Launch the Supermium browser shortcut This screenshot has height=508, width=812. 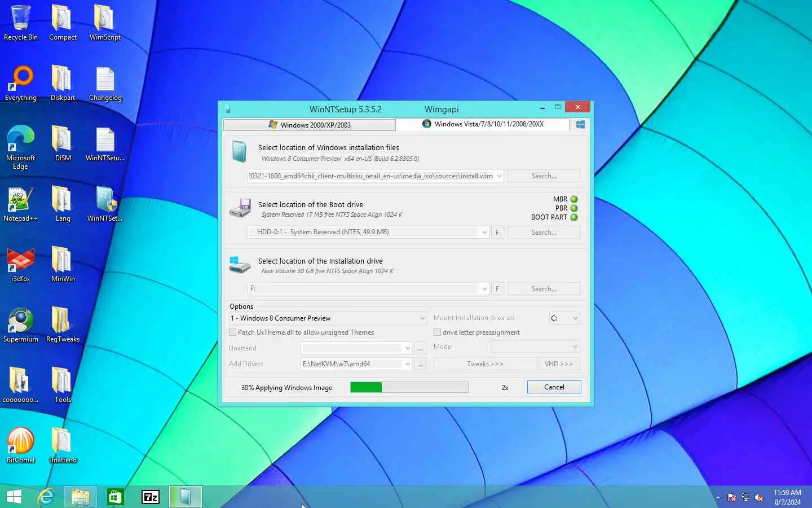(x=21, y=325)
